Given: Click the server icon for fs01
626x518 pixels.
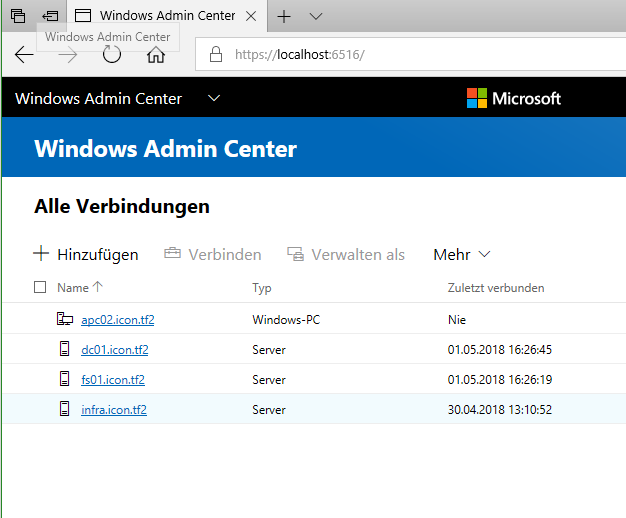Looking at the screenshot, I should pyautogui.click(x=64, y=379).
